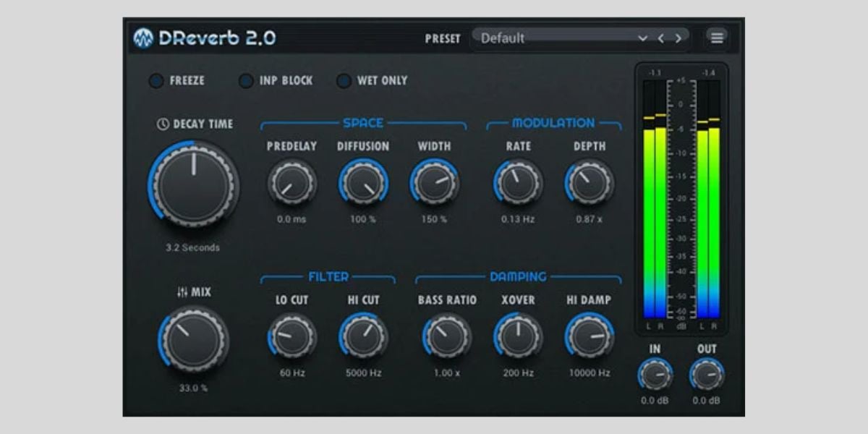The image size is (868, 434).
Task: Click the input level meter
Action: tap(655, 199)
